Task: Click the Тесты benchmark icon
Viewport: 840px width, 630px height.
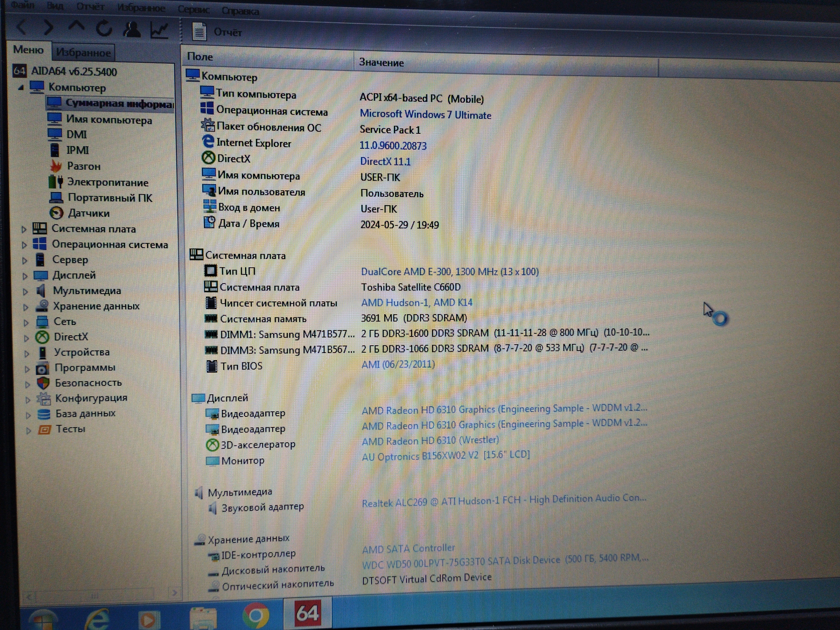Action: click(x=44, y=430)
